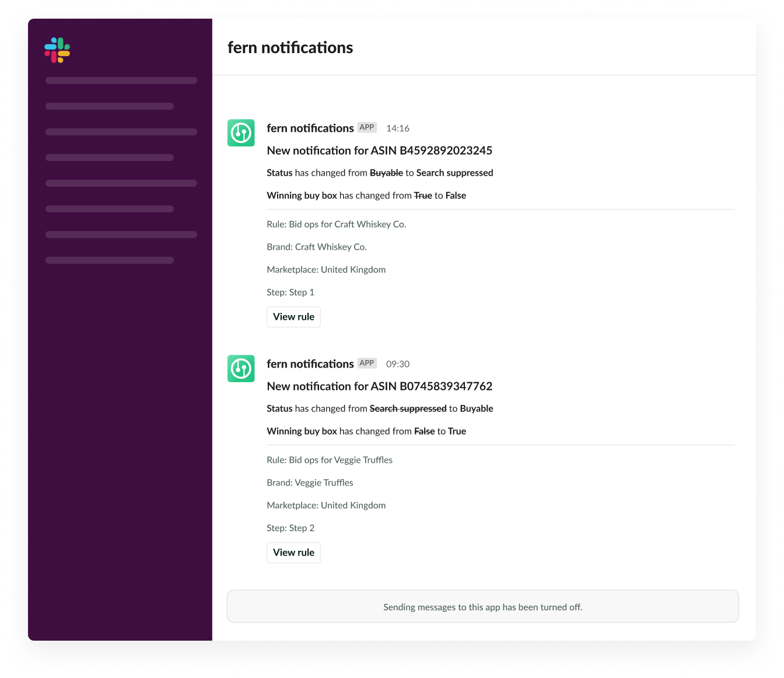Click Winning buy box changed to False line

[x=366, y=195]
